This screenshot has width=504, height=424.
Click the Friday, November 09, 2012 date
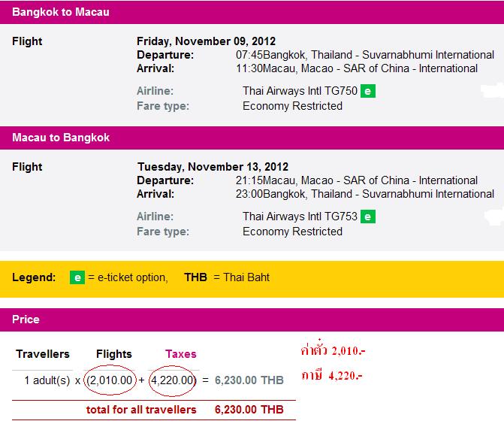click(x=206, y=41)
